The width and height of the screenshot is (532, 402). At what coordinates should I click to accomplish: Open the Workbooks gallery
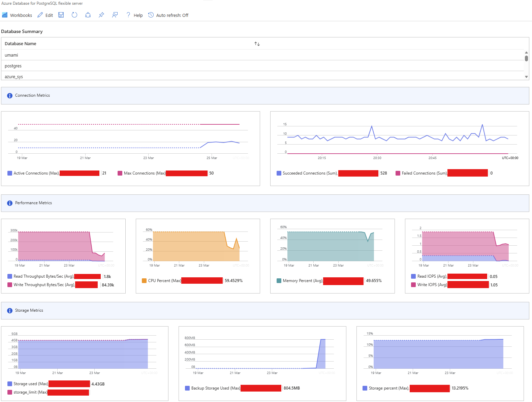coord(17,15)
